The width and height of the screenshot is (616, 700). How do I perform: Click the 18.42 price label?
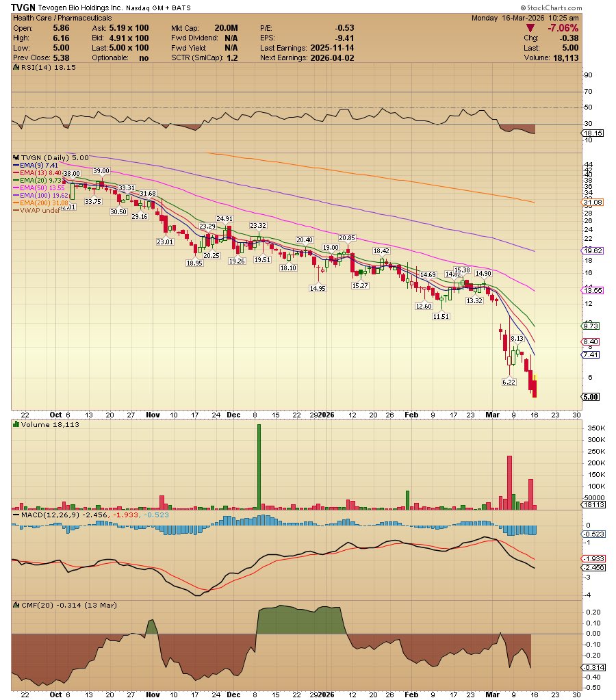[381, 251]
